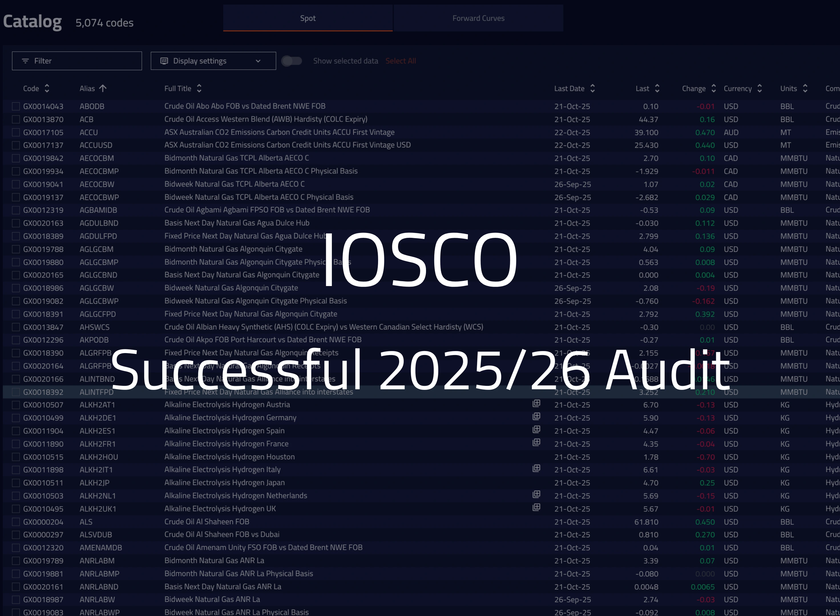Click sort arrows next to Code column
This screenshot has height=616, width=840.
click(x=47, y=88)
